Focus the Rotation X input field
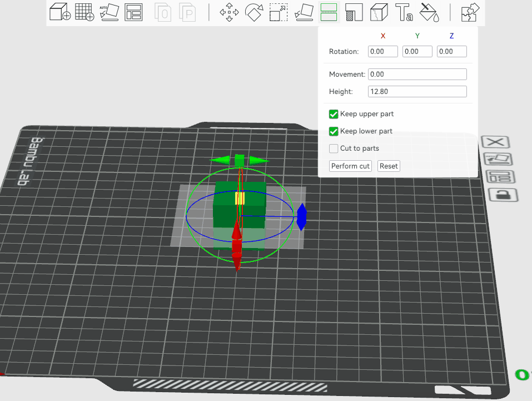 pos(383,52)
